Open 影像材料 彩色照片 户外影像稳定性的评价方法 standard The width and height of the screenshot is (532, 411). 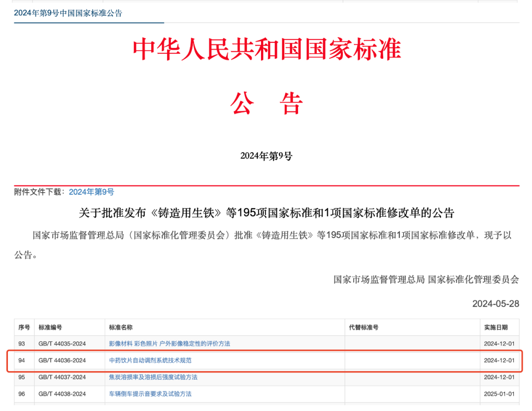169,344
